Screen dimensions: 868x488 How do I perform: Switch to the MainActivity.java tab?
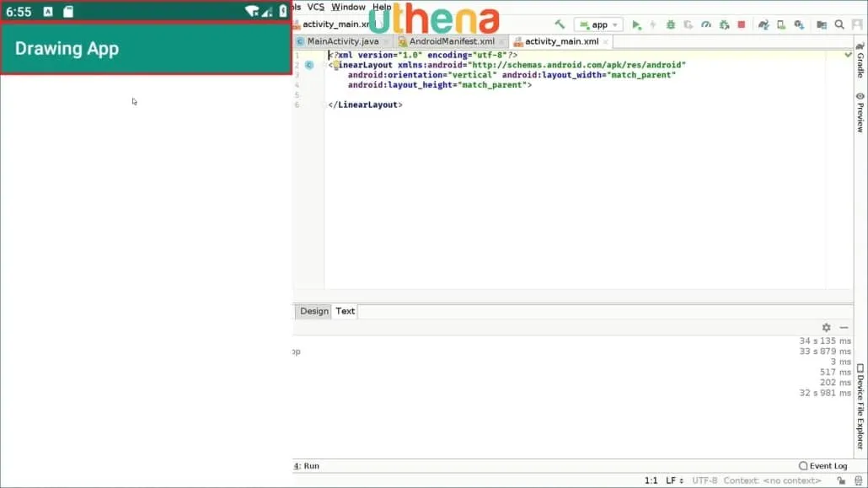[x=343, y=41]
